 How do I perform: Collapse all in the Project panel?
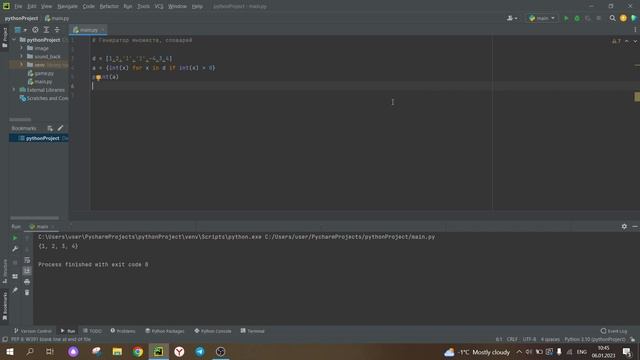pyautogui.click(x=57, y=30)
